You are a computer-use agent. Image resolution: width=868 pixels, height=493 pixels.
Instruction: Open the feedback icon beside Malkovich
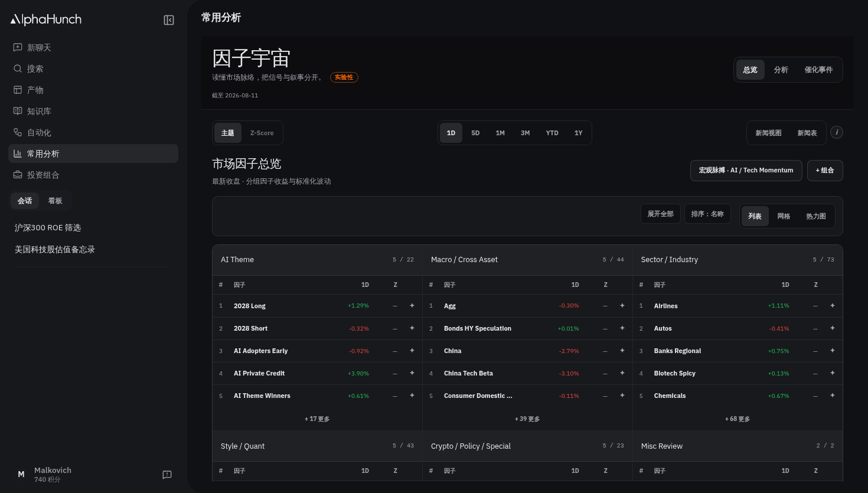(167, 475)
